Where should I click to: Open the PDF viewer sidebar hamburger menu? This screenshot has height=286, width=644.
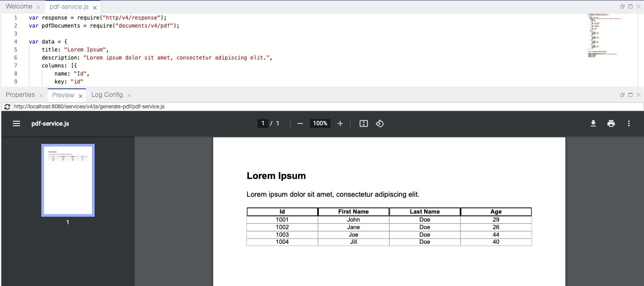click(16, 123)
